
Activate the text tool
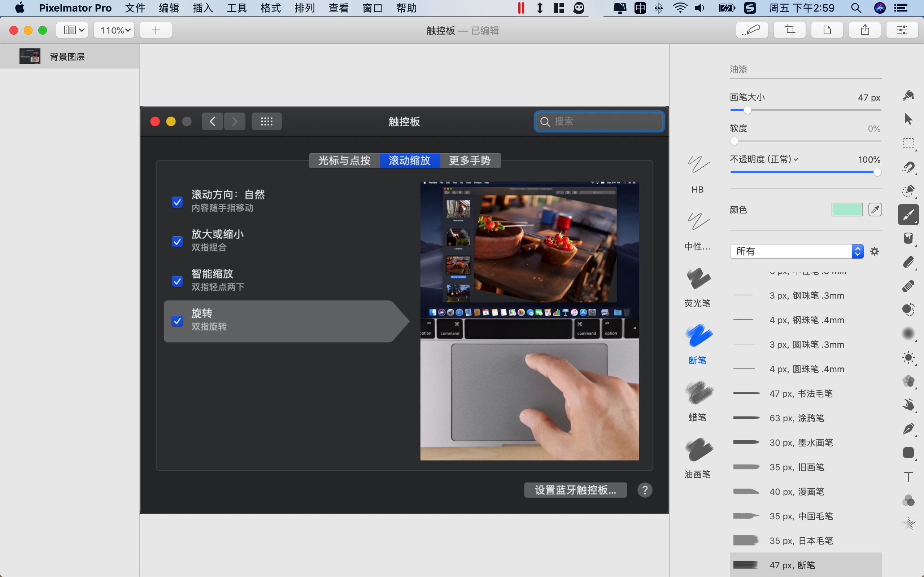point(908,476)
